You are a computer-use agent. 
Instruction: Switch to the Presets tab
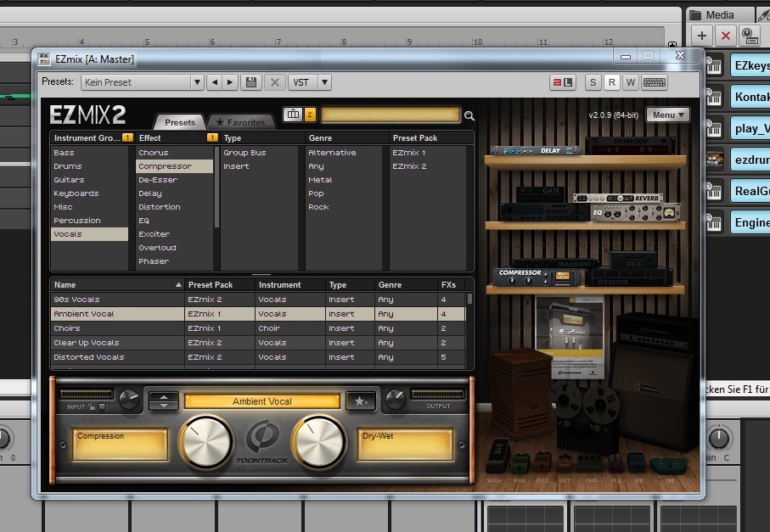(179, 122)
